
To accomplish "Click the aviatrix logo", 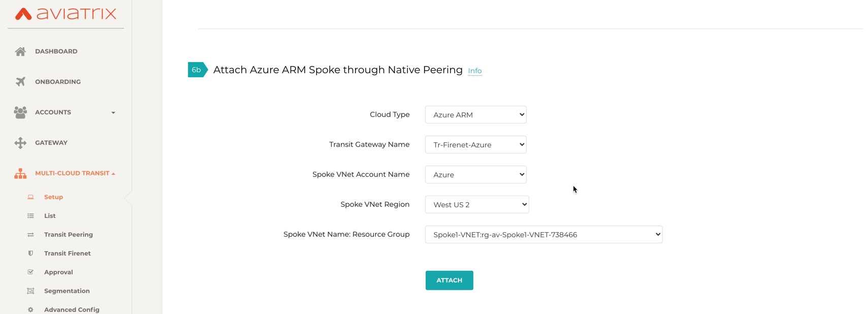I will pos(65,15).
